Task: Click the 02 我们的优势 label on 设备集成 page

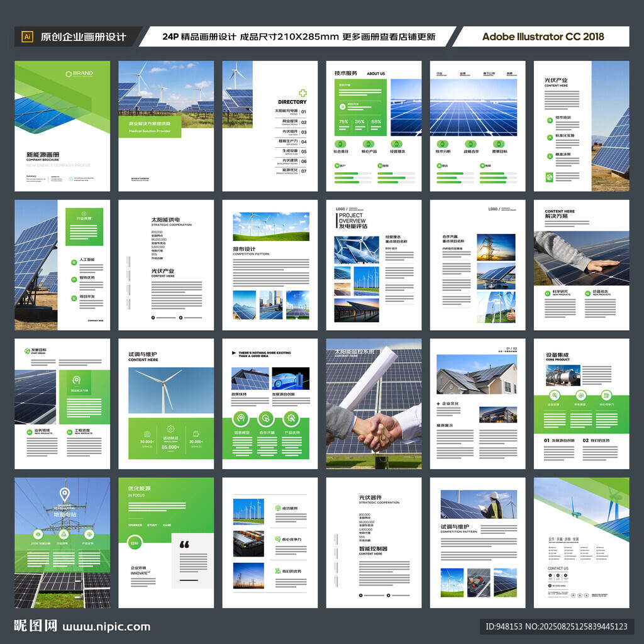Action: tap(596, 440)
